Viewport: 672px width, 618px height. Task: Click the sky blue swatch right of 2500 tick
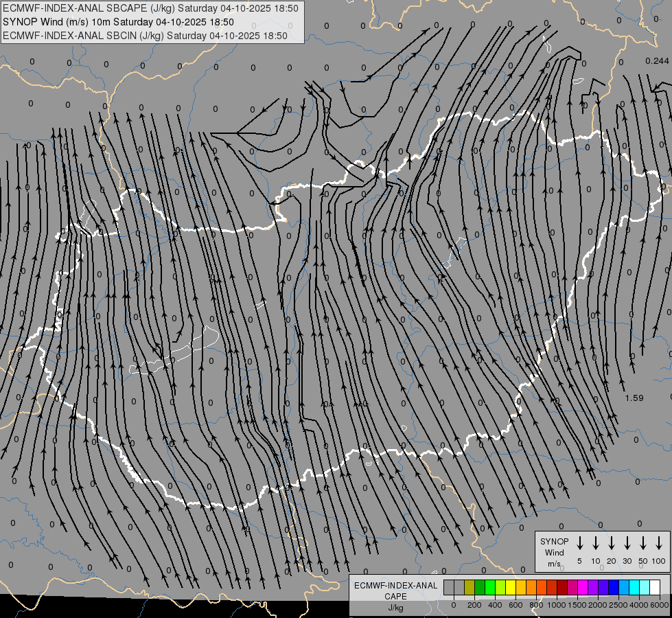[x=625, y=587]
